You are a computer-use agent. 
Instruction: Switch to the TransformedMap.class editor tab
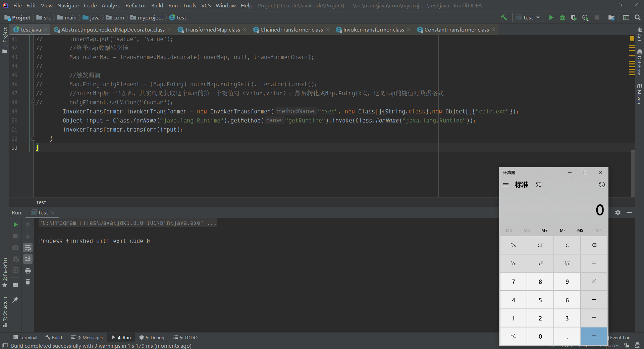[212, 30]
